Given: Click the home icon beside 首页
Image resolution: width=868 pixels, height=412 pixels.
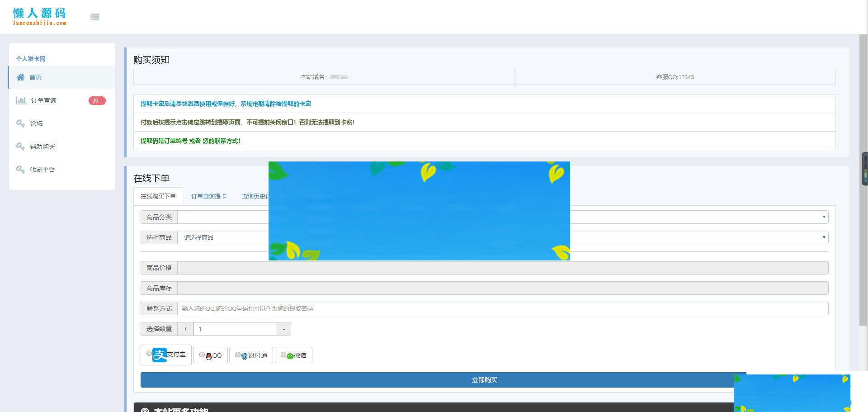Looking at the screenshot, I should point(20,77).
